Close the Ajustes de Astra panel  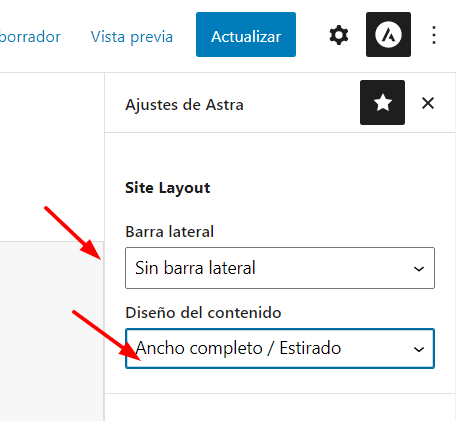(428, 103)
